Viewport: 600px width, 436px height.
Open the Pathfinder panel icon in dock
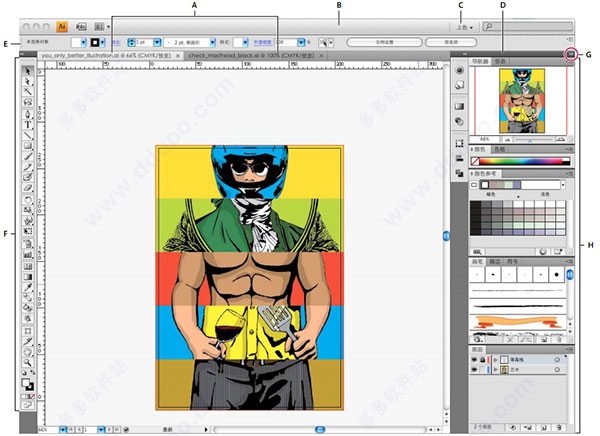460,173
